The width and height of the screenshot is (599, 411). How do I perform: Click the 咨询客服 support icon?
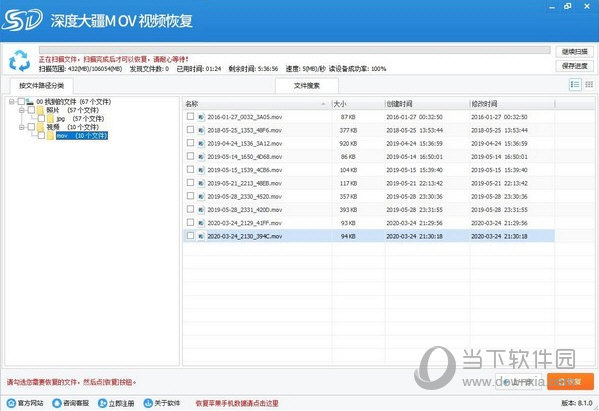pyautogui.click(x=57, y=403)
